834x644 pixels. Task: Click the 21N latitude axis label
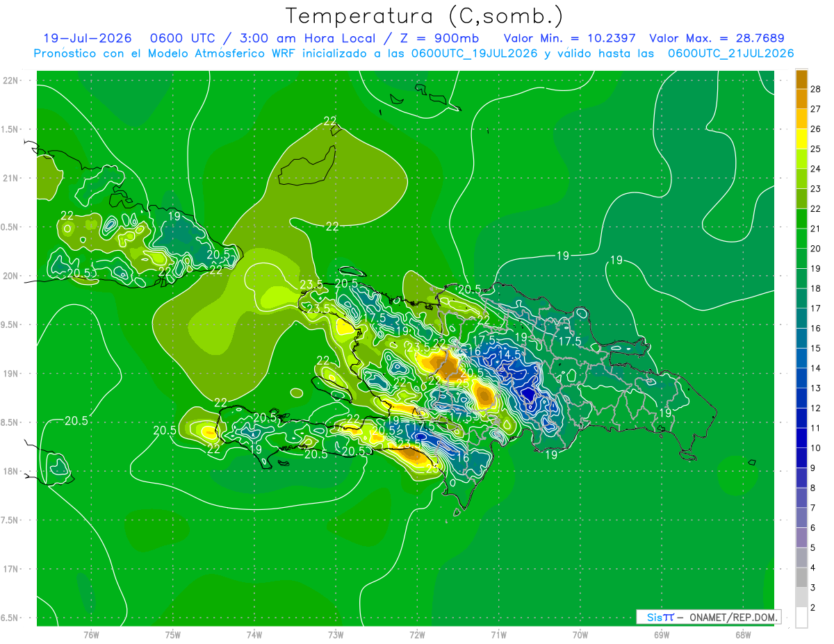(x=10, y=178)
